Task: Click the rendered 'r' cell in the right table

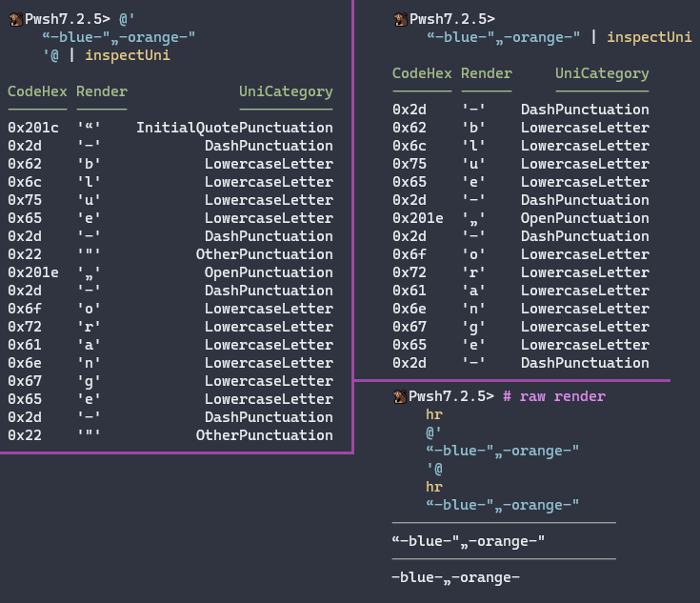Action: pos(473,272)
